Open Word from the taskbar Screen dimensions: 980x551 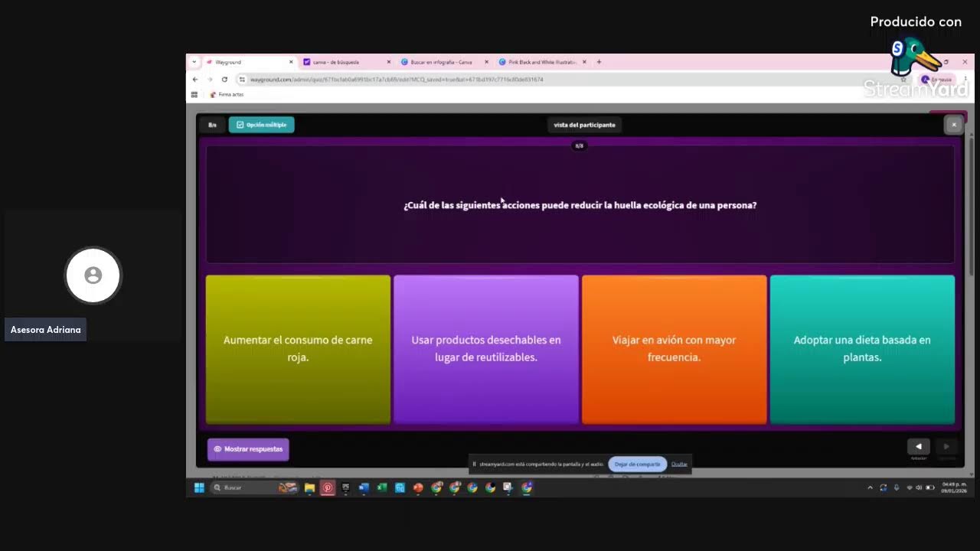pos(364,487)
